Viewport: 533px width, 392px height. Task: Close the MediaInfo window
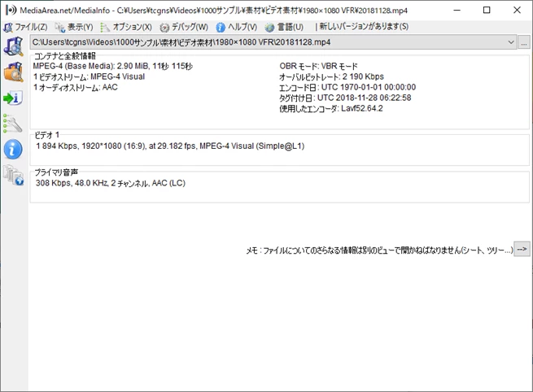517,11
